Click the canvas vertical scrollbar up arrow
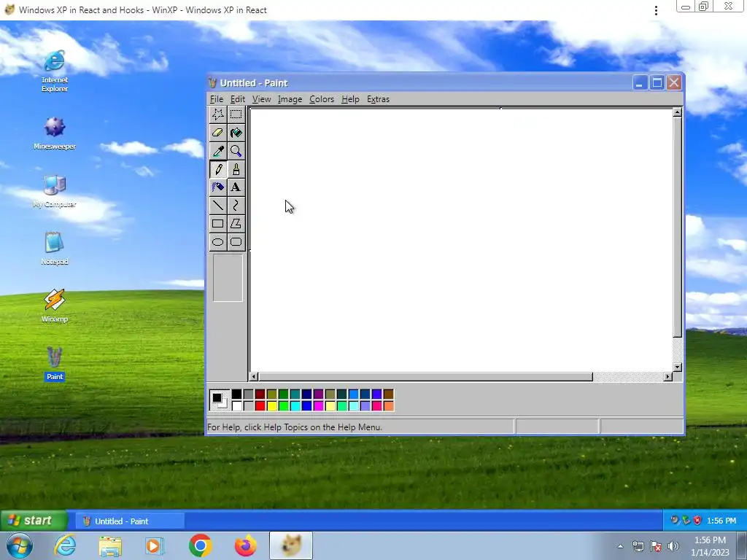The width and height of the screenshot is (747, 560). (x=677, y=112)
